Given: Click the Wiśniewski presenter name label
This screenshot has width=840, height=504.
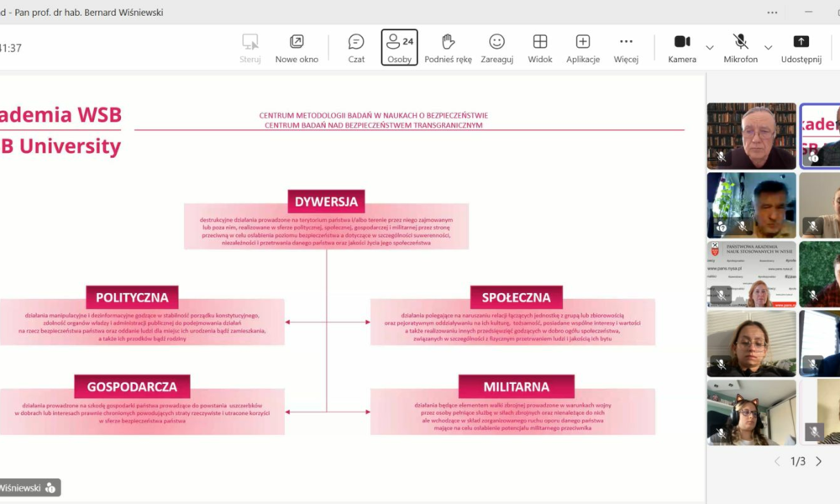Looking at the screenshot, I should pyautogui.click(x=20, y=488).
